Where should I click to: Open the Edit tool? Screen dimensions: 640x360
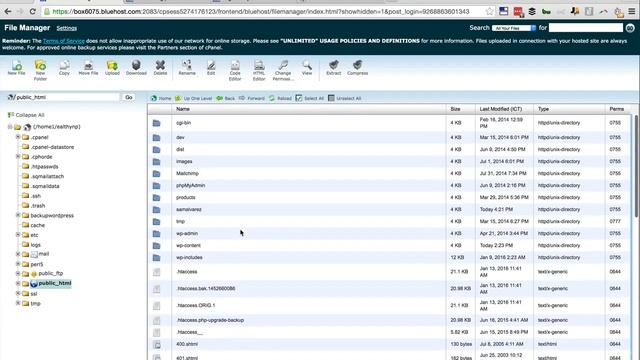coord(211,68)
